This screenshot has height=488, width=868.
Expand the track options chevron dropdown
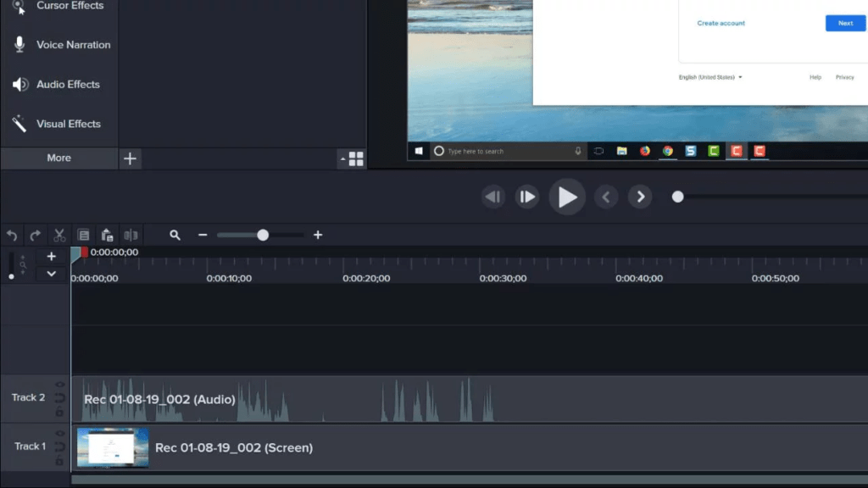click(52, 274)
